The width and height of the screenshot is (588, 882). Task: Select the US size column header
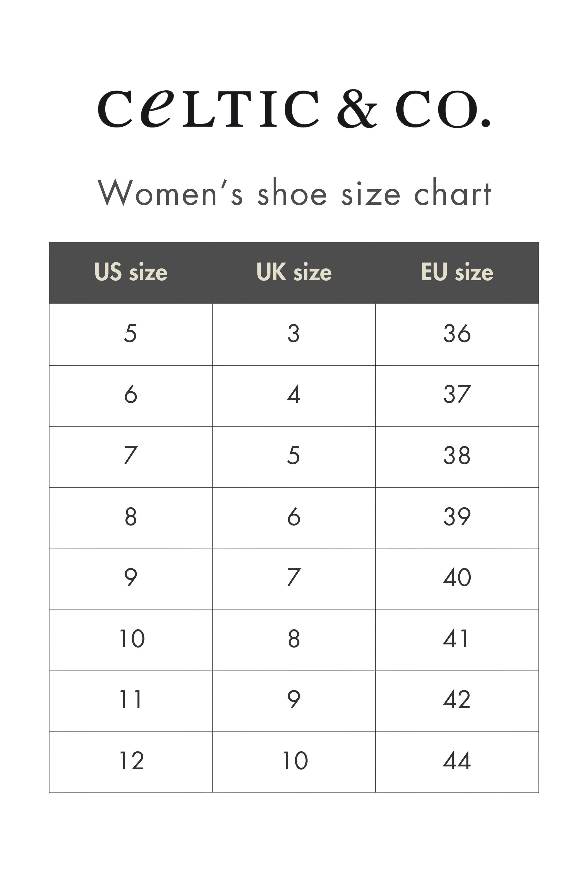coord(131,272)
